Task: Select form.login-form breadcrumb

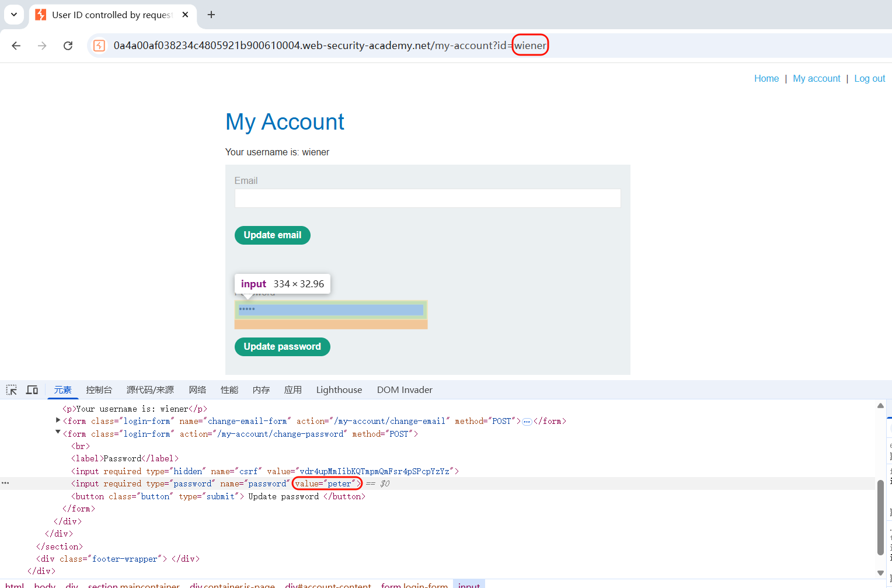Action: [x=414, y=585]
